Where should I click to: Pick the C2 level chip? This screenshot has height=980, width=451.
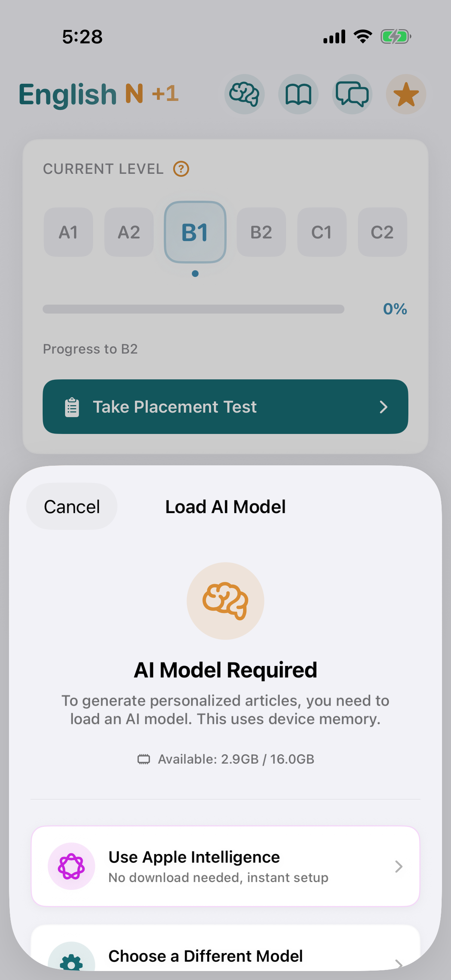click(382, 232)
